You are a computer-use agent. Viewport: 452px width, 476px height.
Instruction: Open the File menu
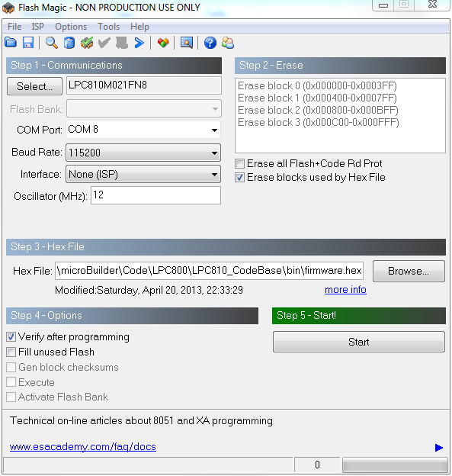click(x=14, y=27)
